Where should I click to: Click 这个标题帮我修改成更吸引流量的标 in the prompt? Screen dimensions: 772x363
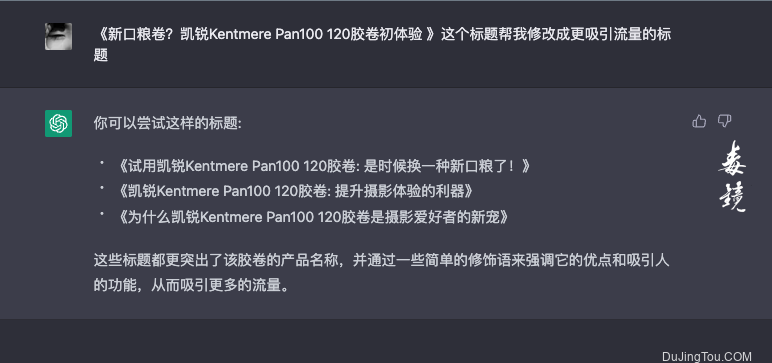coord(556,35)
